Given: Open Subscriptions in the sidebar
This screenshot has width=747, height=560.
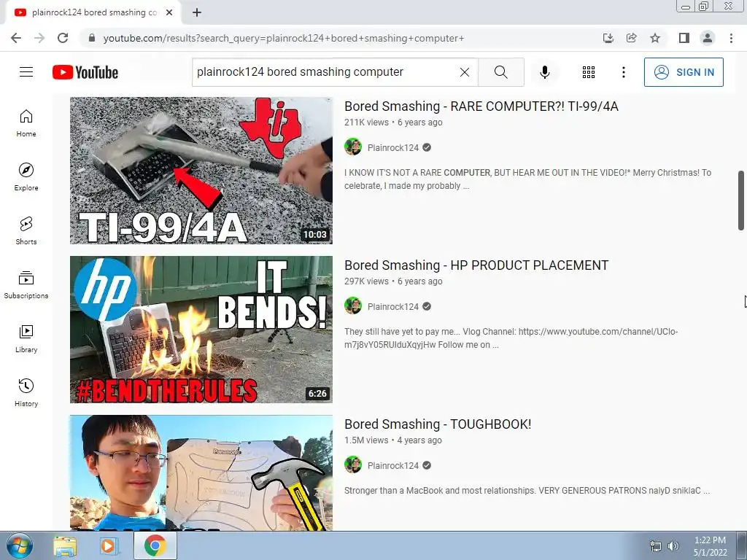Looking at the screenshot, I should 26,285.
